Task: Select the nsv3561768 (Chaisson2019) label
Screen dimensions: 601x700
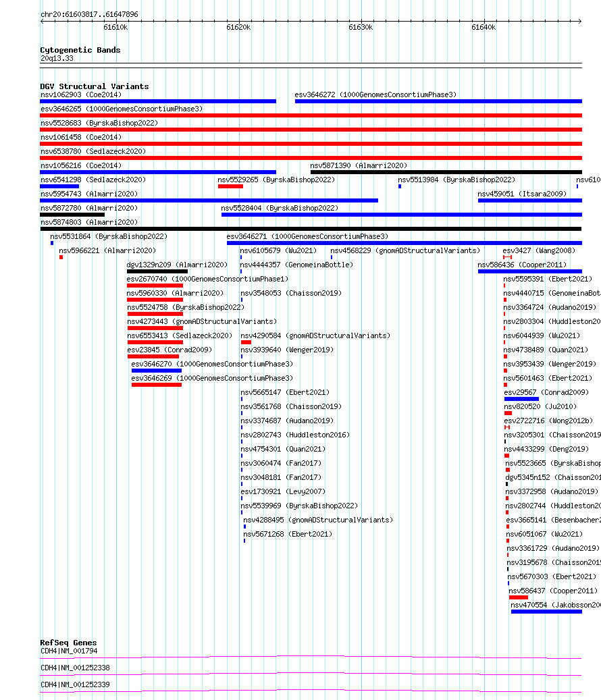Action: coord(291,406)
